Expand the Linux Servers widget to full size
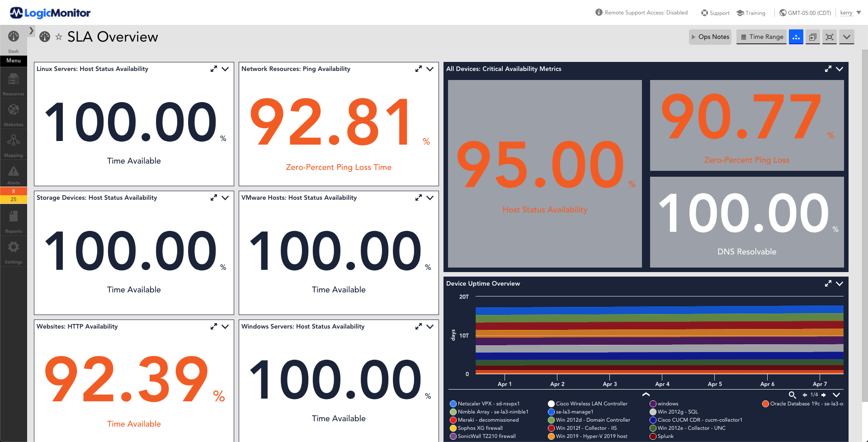 (213, 69)
